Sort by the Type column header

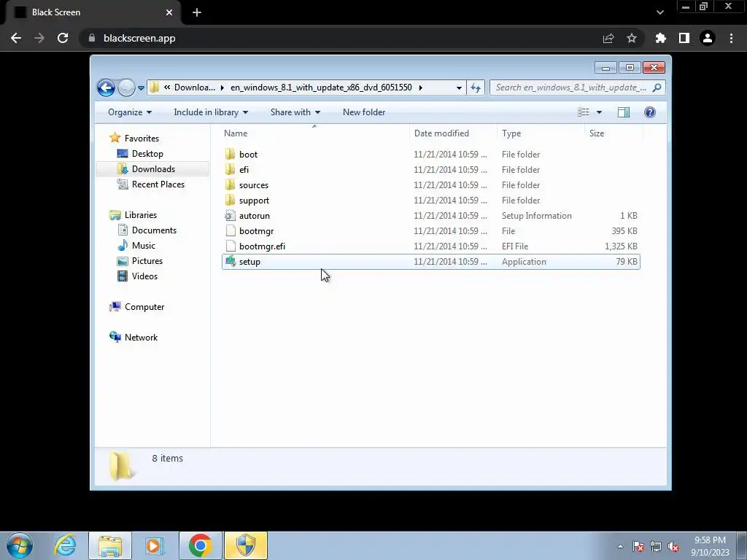click(x=541, y=133)
